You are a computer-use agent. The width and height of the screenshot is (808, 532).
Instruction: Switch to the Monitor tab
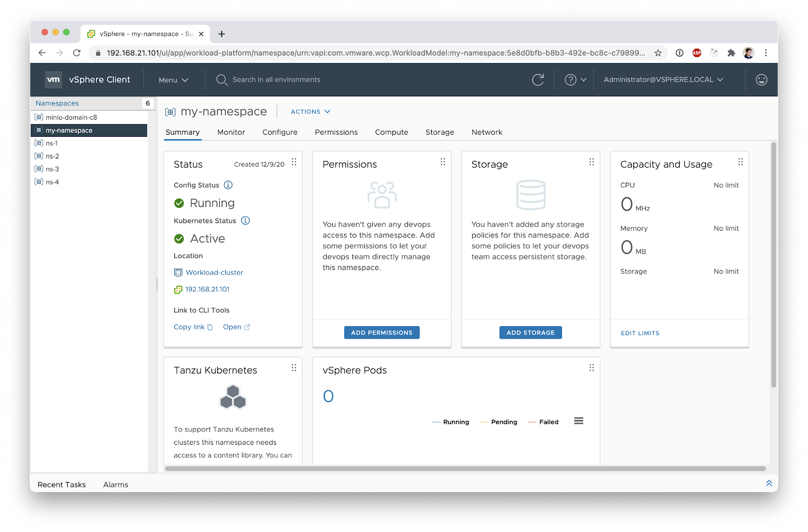pos(231,132)
